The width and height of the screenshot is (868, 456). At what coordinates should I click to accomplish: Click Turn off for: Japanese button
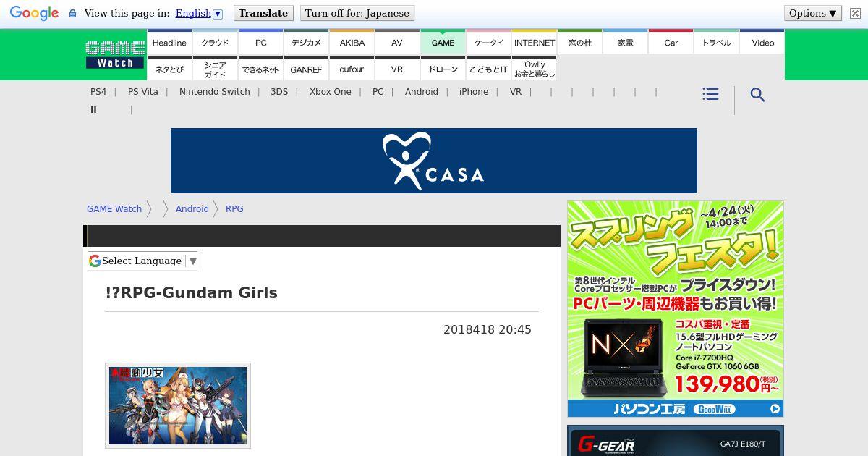click(x=357, y=13)
